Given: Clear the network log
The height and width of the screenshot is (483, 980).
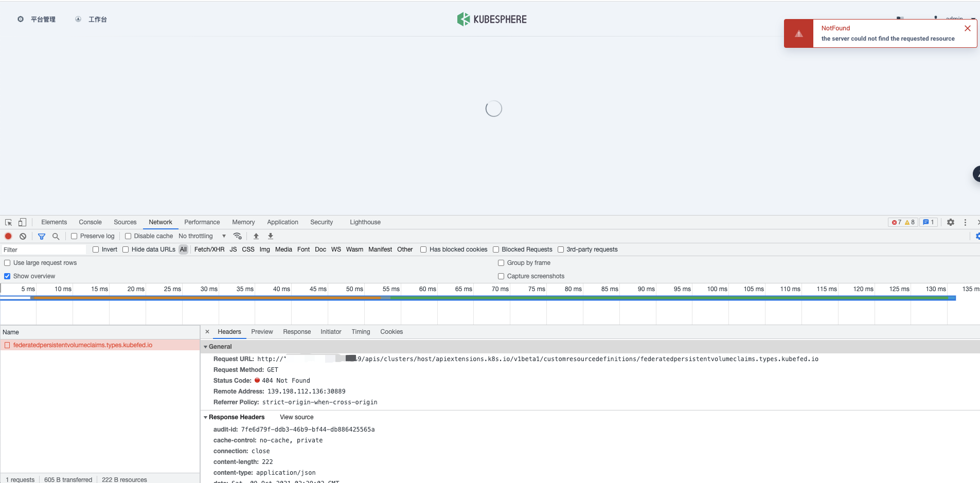Looking at the screenshot, I should (x=23, y=236).
